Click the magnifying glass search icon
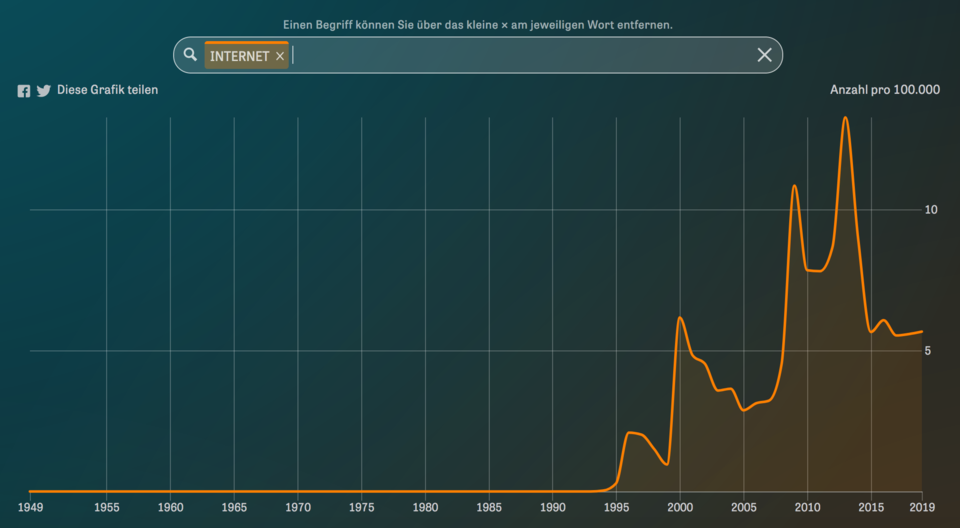Image resolution: width=960 pixels, height=528 pixels. pyautogui.click(x=191, y=55)
